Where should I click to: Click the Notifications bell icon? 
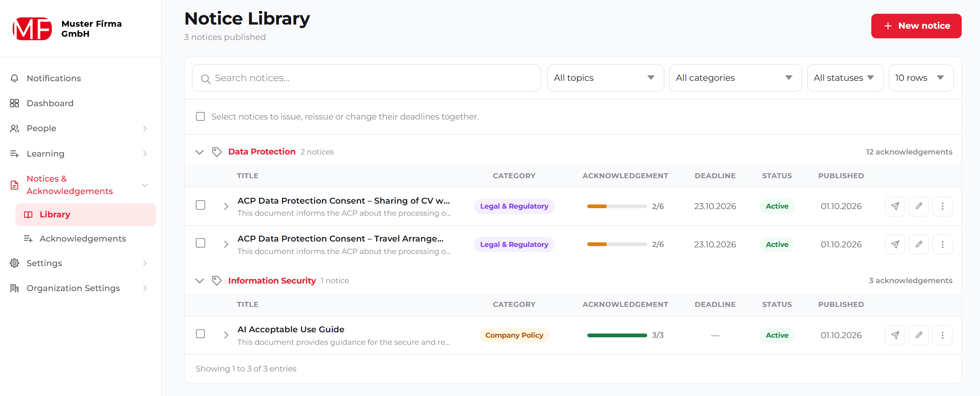point(15,78)
